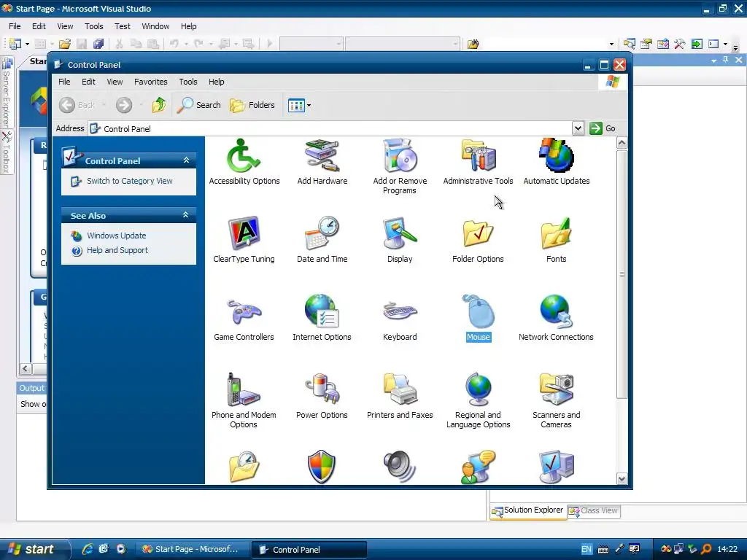747x560 pixels.
Task: Open Administrative Tools folder
Action: point(478,163)
